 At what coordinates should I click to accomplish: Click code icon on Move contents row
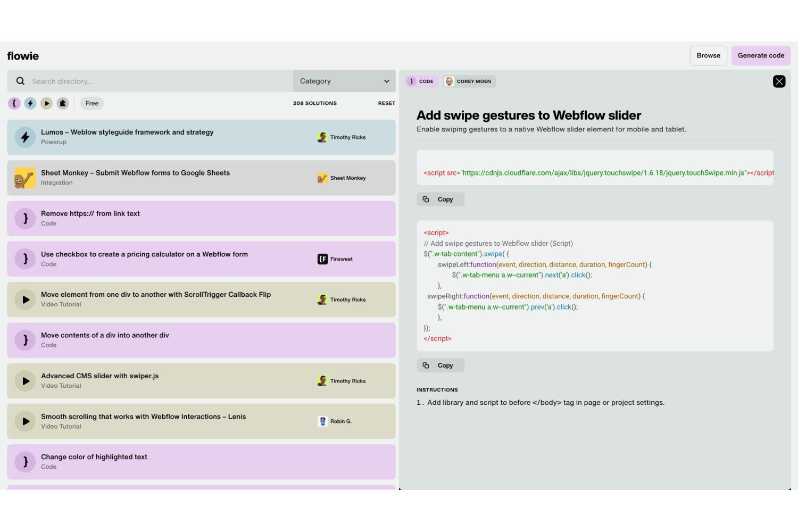point(25,340)
